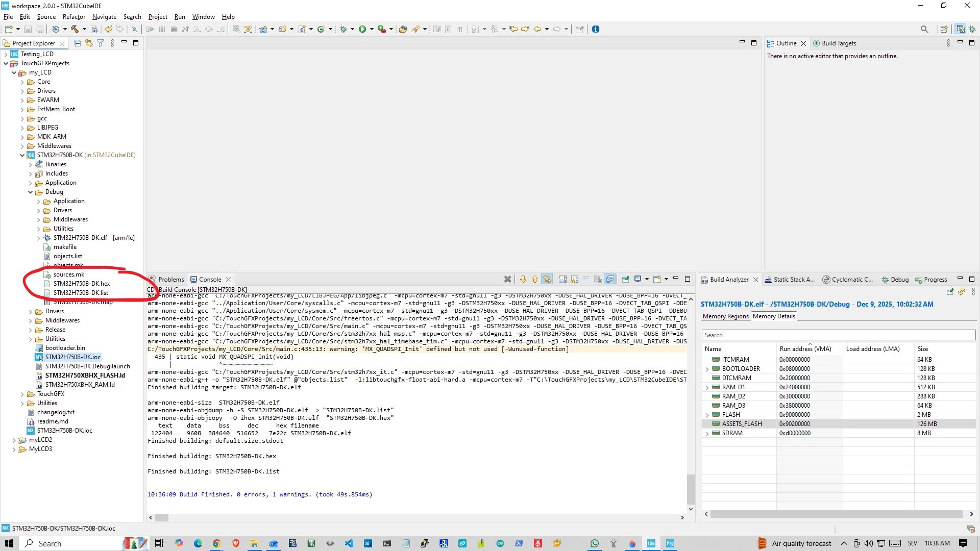Click Next error down-arrow in Console toolbar
Image resolution: width=980 pixels, height=551 pixels.
(523, 280)
